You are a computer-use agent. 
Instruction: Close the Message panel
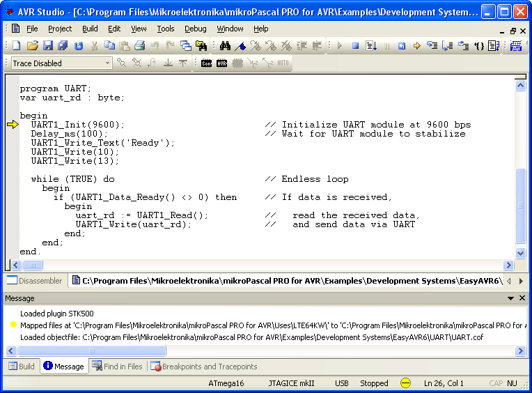[x=522, y=298]
